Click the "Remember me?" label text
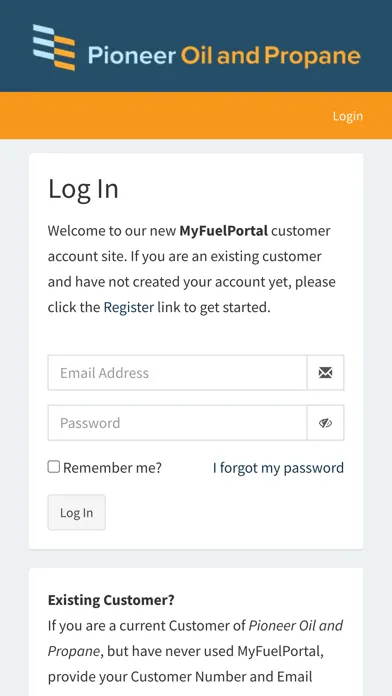Screen dimensions: 392x696 pos(112,468)
